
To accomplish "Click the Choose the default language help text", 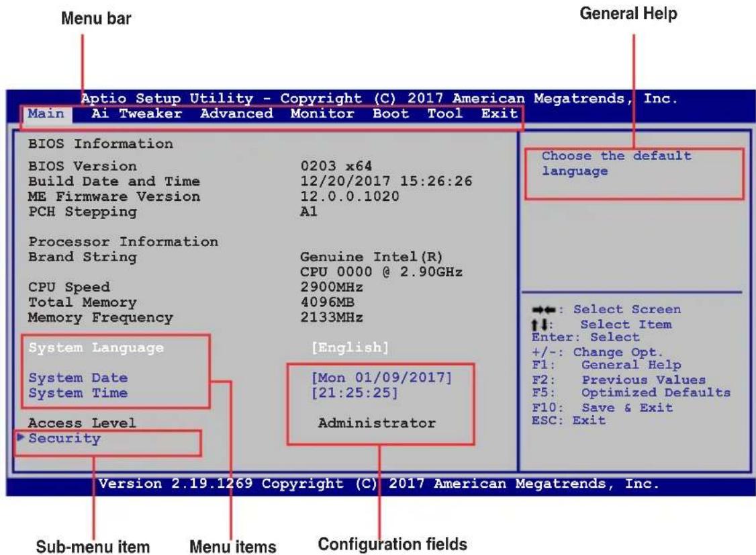I will coord(616,163).
